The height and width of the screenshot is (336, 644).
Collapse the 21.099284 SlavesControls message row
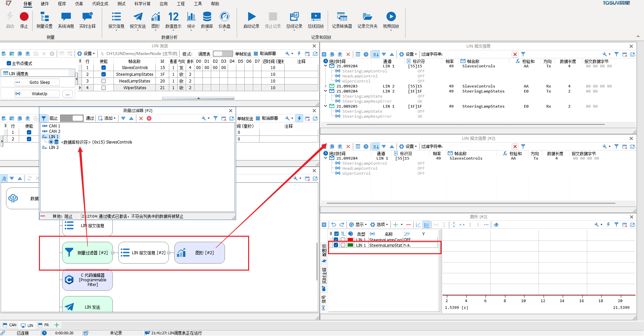pos(326,66)
